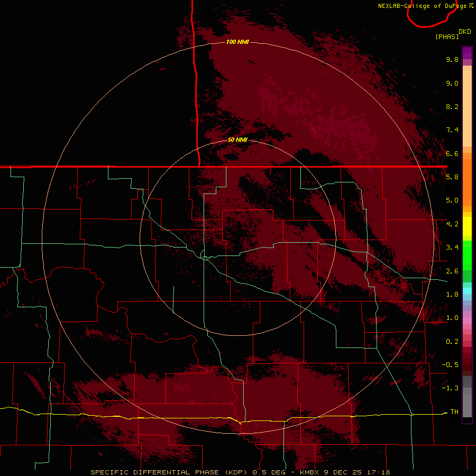This screenshot has height=476, width=476.
Task: Click the "TH" threshold label on the legend
Action: (454, 412)
